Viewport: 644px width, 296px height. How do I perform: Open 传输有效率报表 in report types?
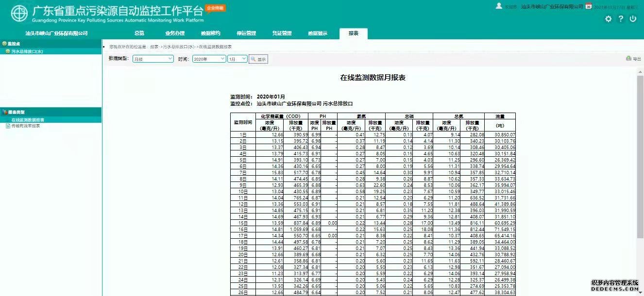tap(26, 126)
